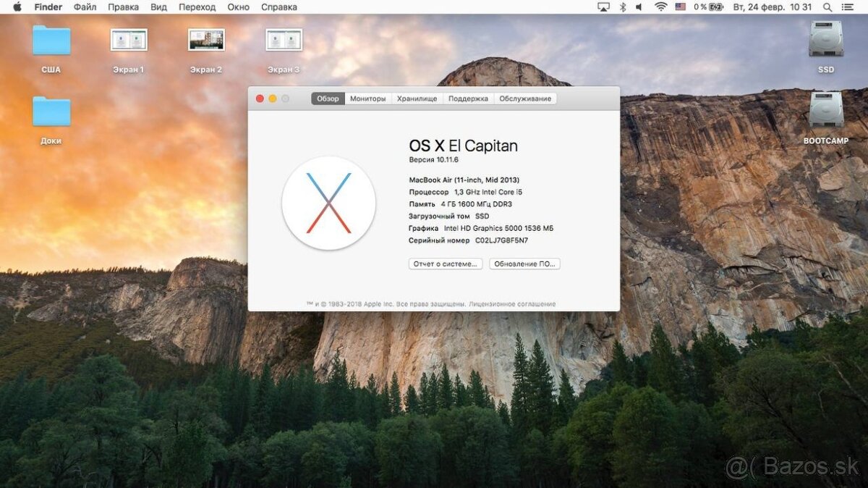The height and width of the screenshot is (488, 868).
Task: Open the Wi-Fi status menu
Action: [660, 7]
